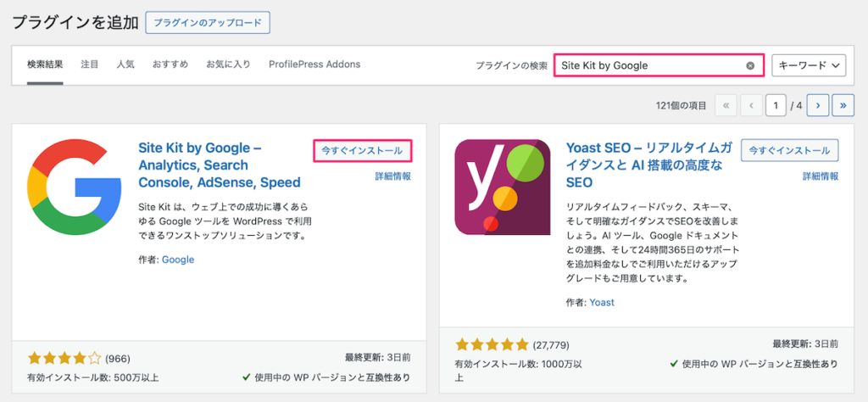The height and width of the screenshot is (402, 868).
Task: Jump to the last results page
Action: point(843,105)
